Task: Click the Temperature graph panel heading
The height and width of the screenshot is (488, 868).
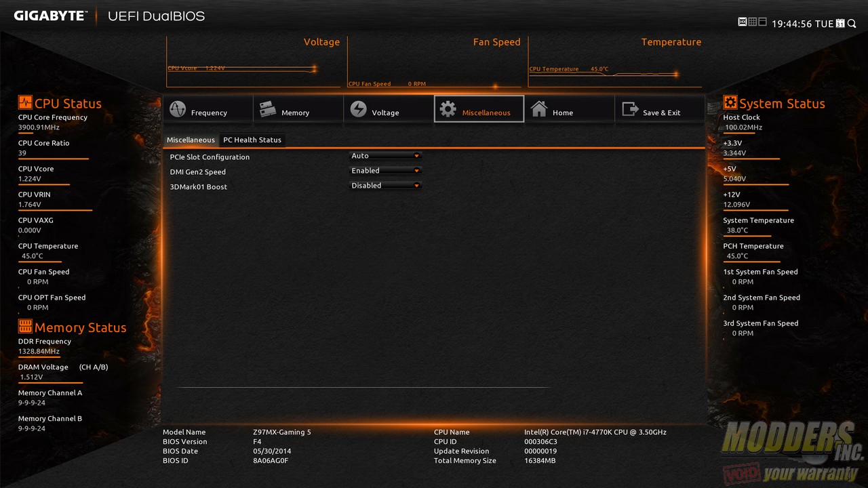Action: (671, 42)
